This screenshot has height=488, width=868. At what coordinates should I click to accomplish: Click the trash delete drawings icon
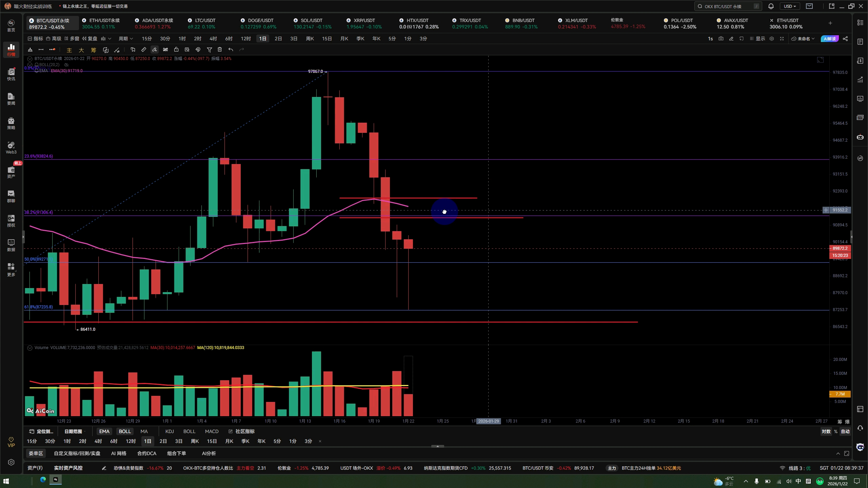coord(220,50)
